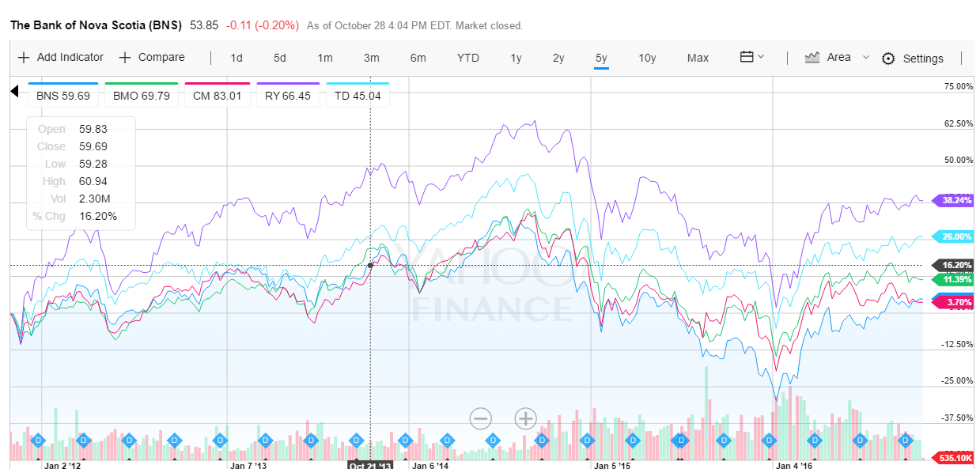Click the Compare button
The height and width of the screenshot is (469, 980).
[x=152, y=57]
